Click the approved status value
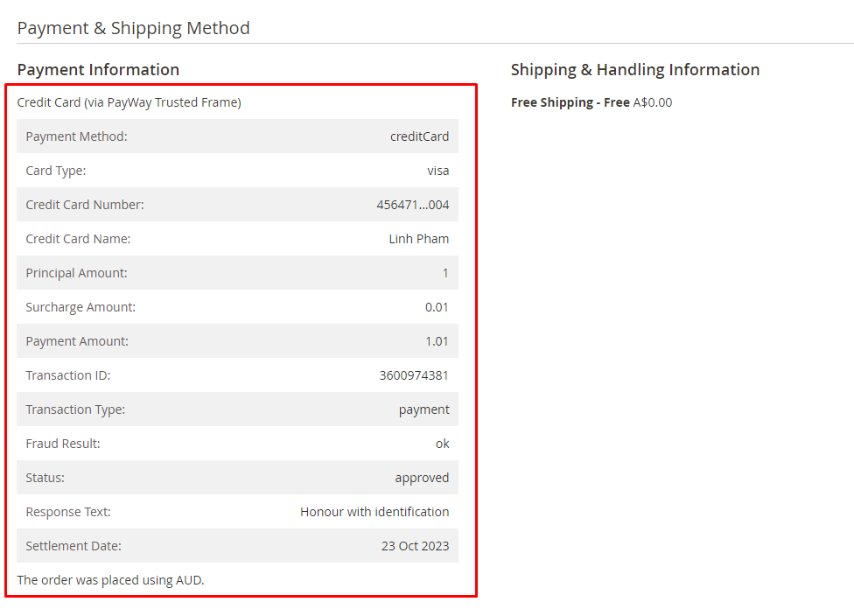854x616 pixels. (x=422, y=478)
